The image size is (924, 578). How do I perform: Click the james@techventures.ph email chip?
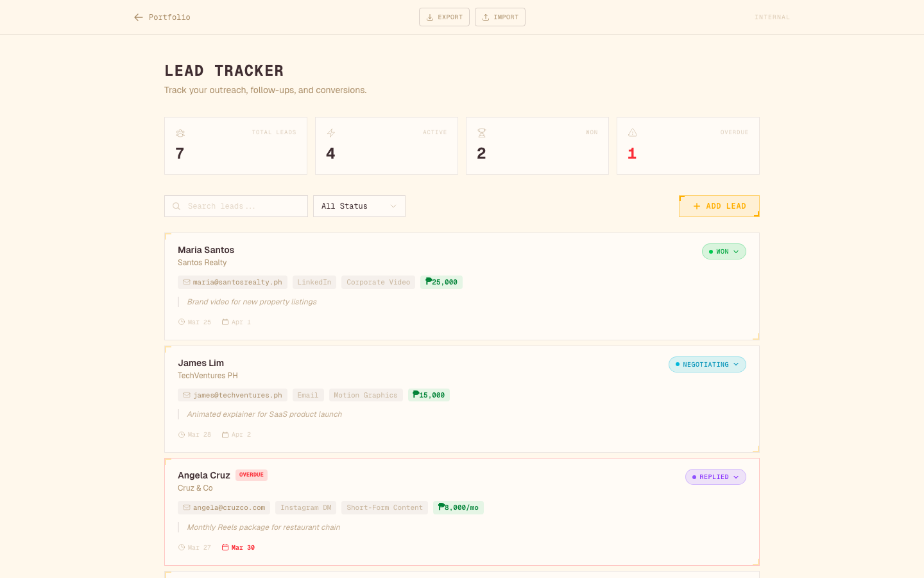pyautogui.click(x=232, y=395)
